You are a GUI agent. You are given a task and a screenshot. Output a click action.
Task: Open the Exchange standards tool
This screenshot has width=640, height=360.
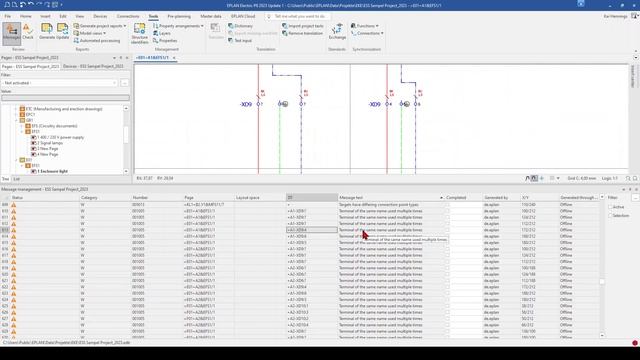pyautogui.click(x=337, y=32)
